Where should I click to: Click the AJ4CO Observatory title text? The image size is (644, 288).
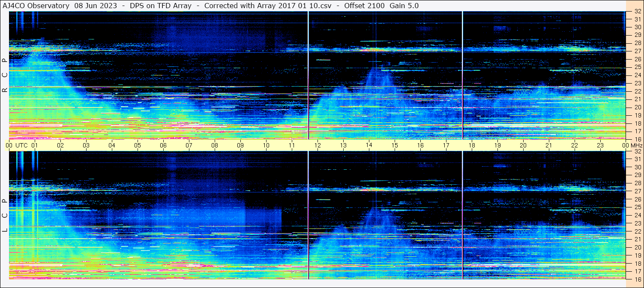point(36,6)
